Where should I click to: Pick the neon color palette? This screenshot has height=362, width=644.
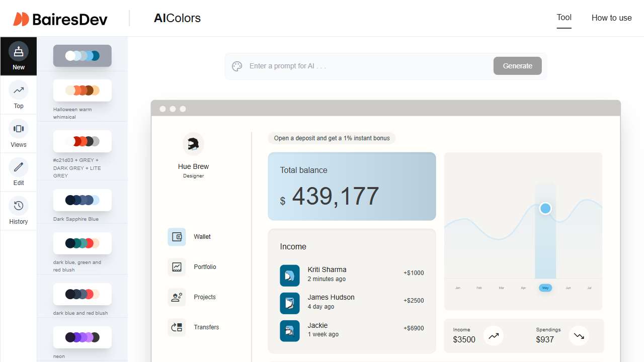[83, 337]
